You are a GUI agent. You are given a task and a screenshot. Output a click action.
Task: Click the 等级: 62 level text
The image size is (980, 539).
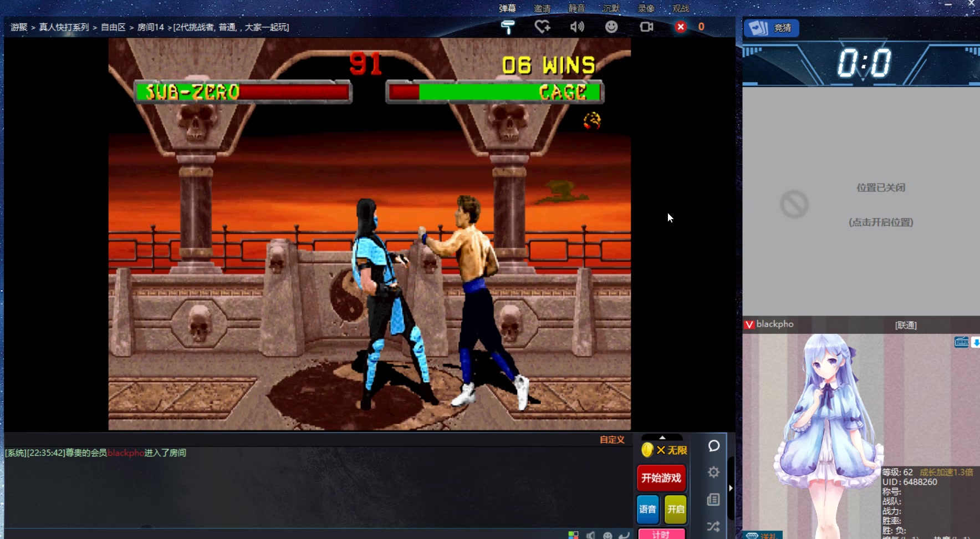pos(897,472)
